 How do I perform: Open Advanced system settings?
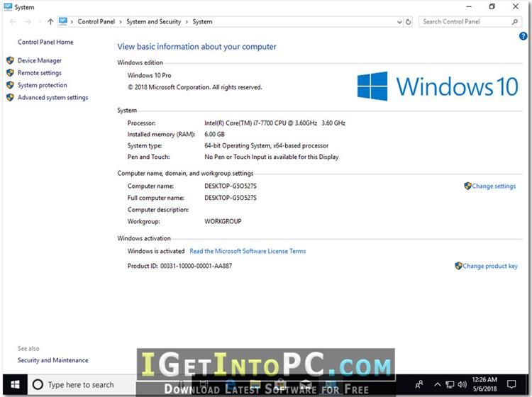coord(52,97)
